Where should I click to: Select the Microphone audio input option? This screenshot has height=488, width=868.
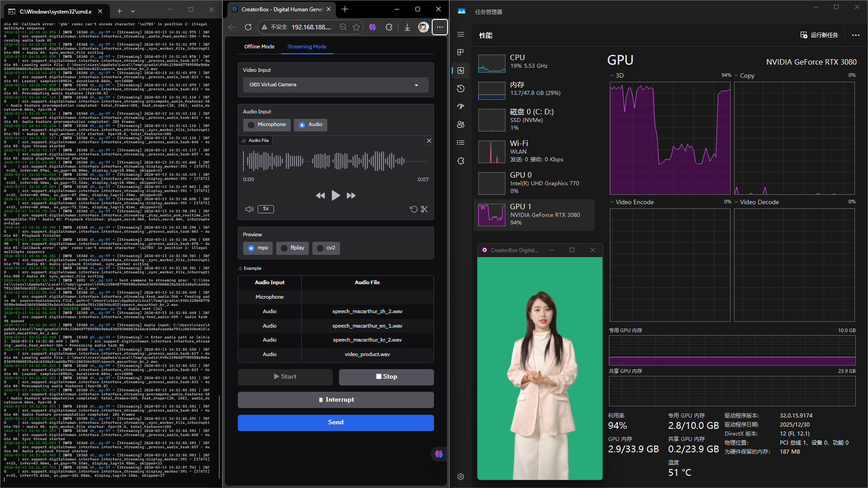(x=266, y=125)
